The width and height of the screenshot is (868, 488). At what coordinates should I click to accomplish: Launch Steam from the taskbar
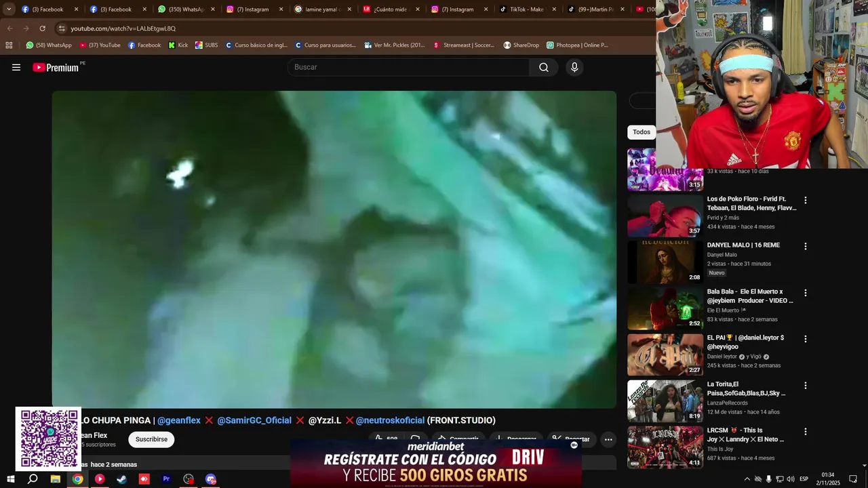pyautogui.click(x=122, y=479)
